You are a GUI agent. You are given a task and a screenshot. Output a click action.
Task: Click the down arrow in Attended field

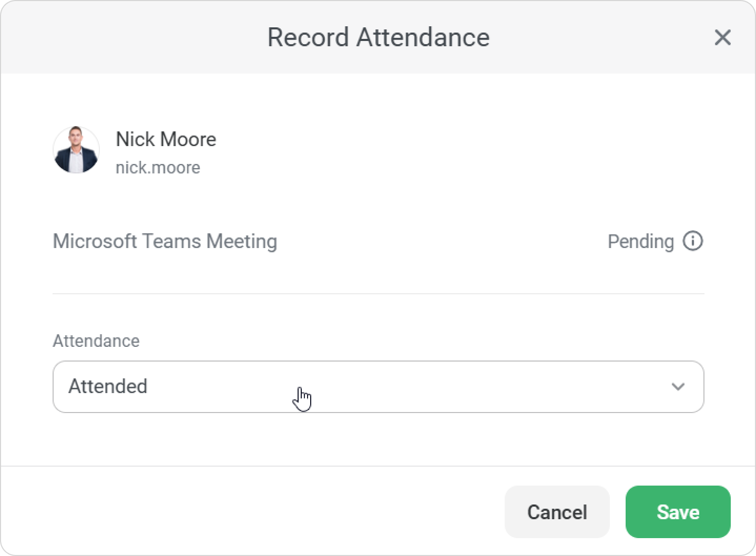(678, 387)
